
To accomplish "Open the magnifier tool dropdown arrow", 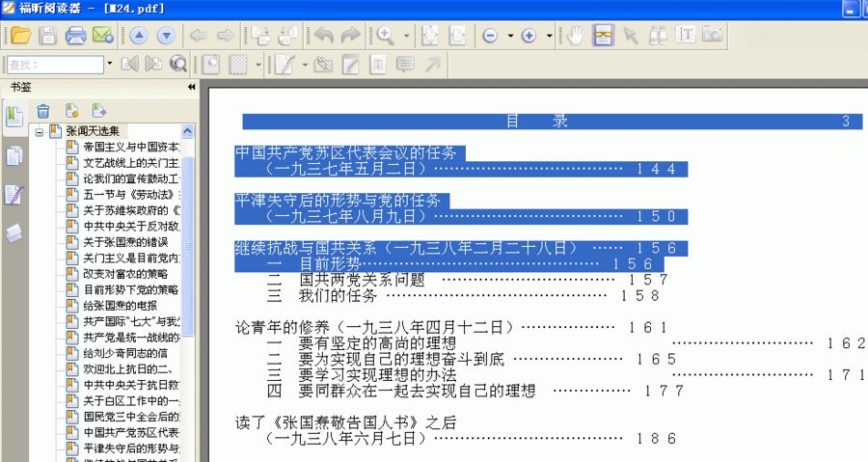I will [406, 36].
